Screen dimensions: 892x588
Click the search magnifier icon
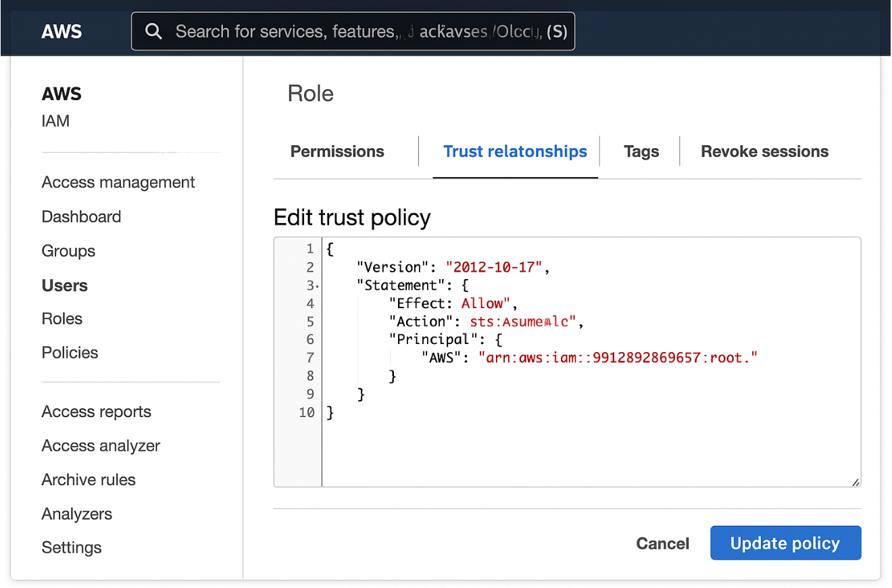153,31
